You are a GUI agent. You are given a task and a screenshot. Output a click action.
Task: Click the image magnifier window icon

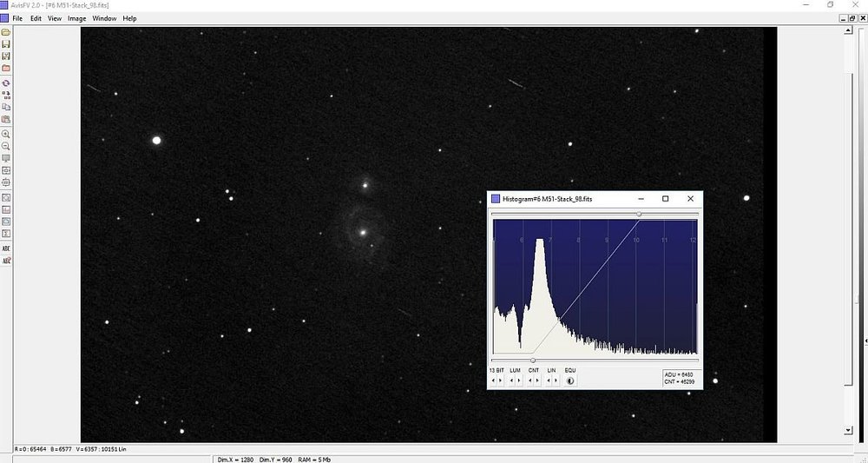[6, 198]
